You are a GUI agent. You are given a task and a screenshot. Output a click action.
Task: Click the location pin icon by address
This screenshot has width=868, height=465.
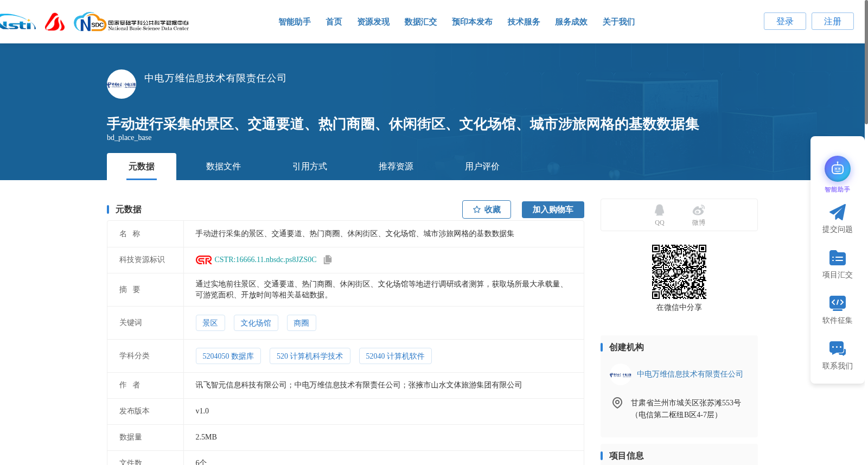[617, 403]
